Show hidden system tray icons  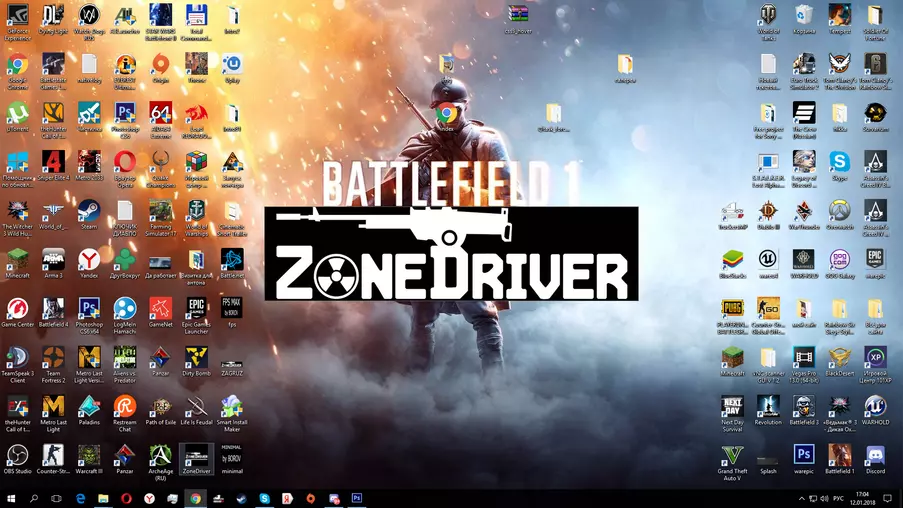tap(802, 498)
